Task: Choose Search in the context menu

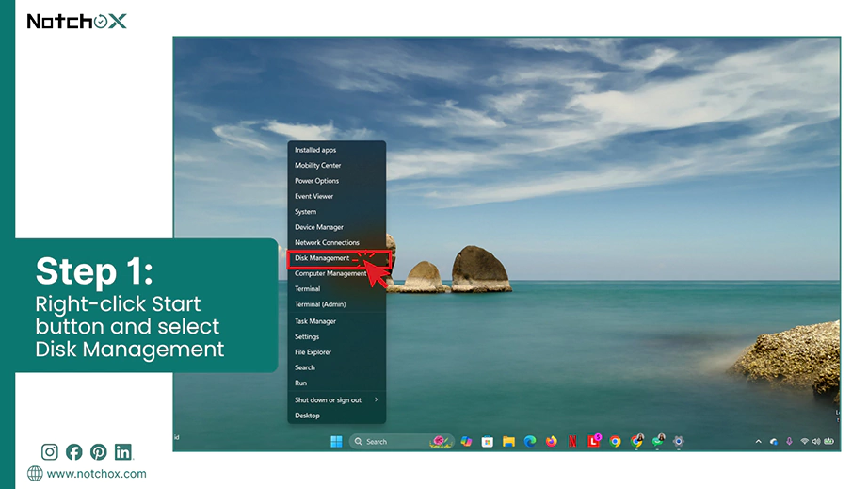Action: coord(337,368)
